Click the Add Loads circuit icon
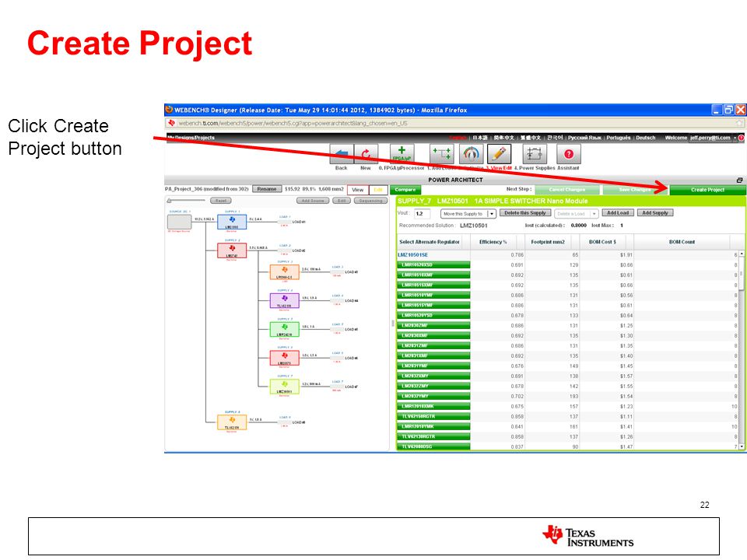This screenshot has height=560, width=747. point(442,154)
